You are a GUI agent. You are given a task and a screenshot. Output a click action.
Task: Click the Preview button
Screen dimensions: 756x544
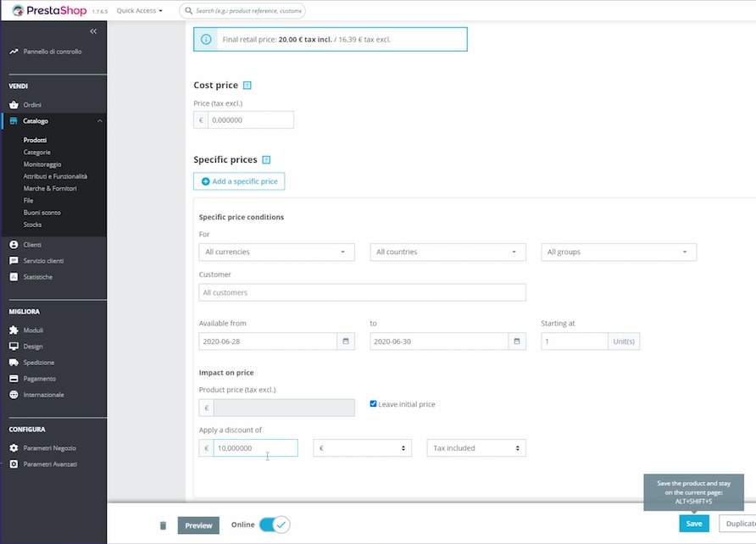(x=198, y=525)
